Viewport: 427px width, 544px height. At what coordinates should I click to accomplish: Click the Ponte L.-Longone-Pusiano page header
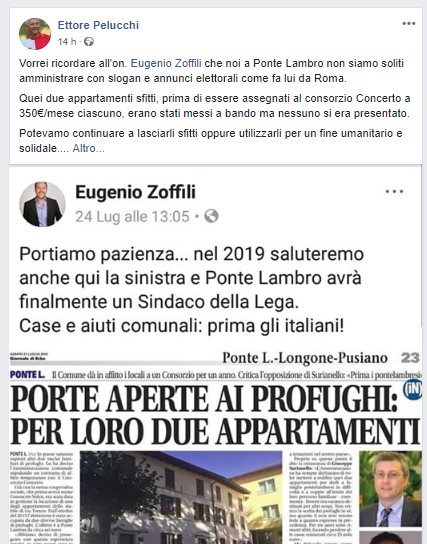(x=305, y=358)
